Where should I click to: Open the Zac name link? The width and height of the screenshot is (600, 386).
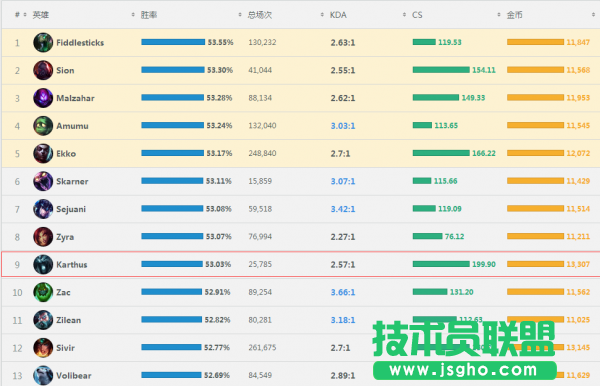64,292
